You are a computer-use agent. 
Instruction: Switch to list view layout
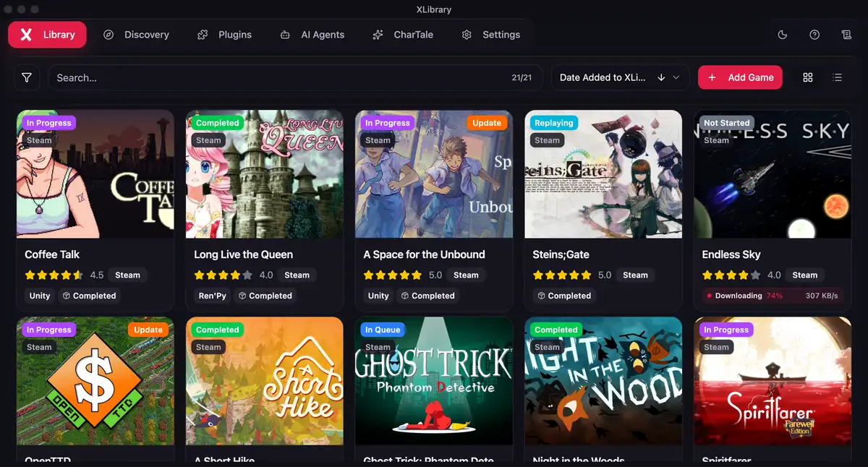tap(838, 77)
